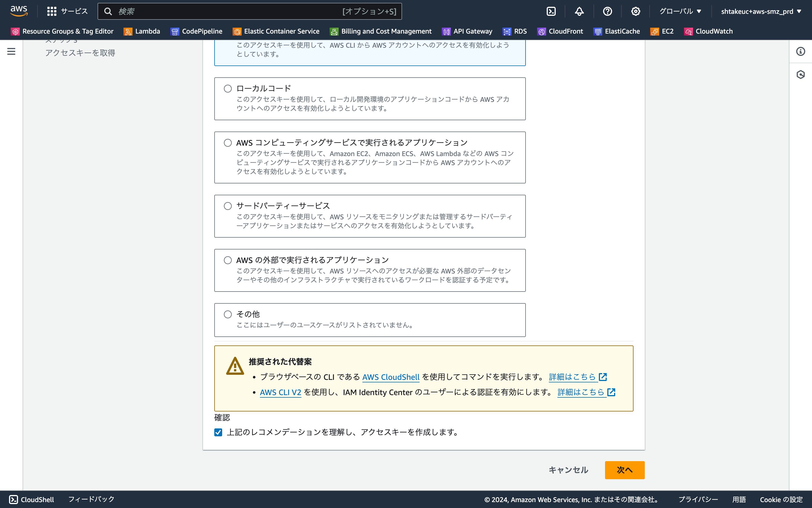Select AWS の外部で実行されるアプリケーション radio
This screenshot has height=508, width=812.
click(228, 260)
